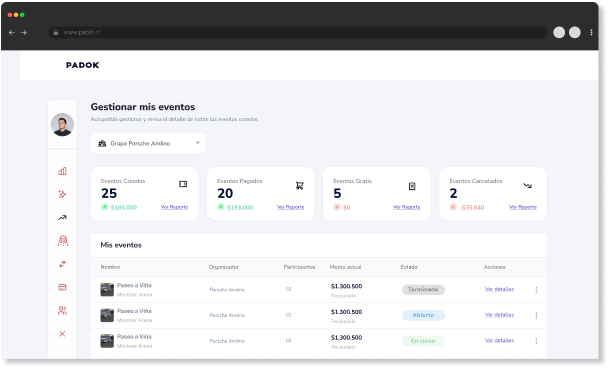Click the green arrow badge in Eventos Pagados

point(221,207)
